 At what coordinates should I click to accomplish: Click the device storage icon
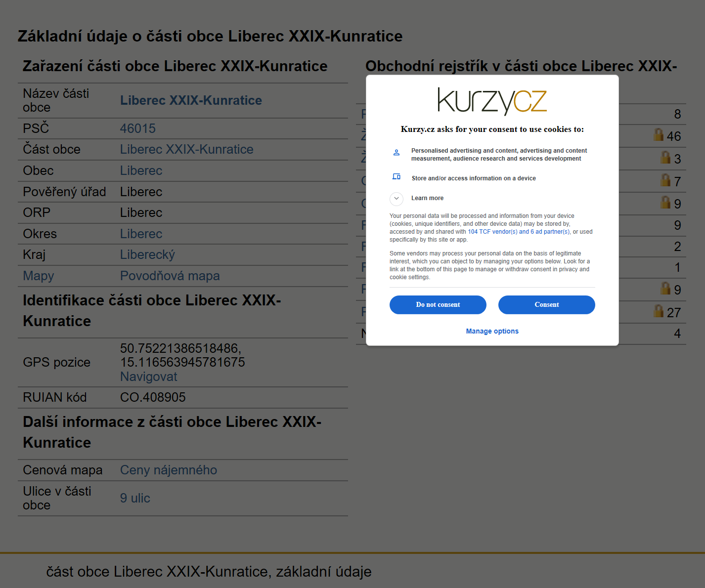397,176
